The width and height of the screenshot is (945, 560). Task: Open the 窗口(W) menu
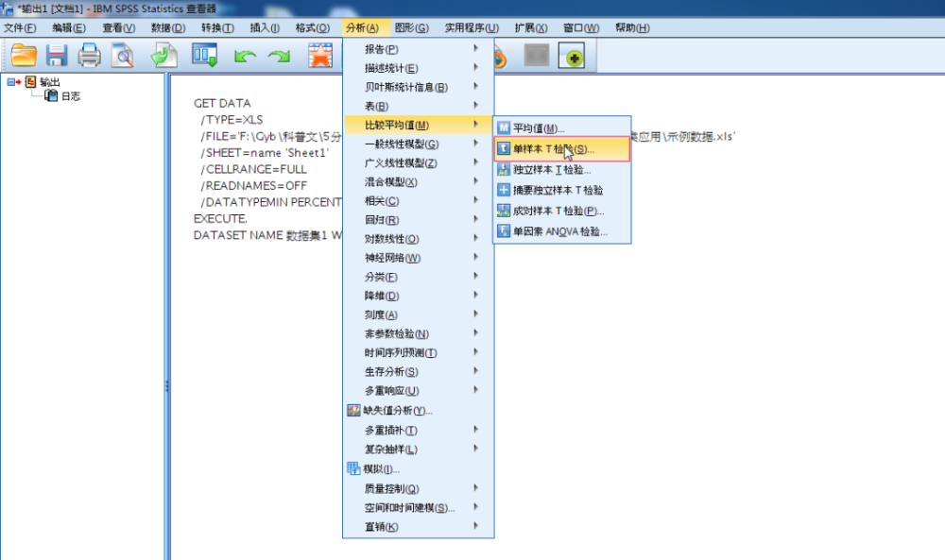tap(581, 27)
